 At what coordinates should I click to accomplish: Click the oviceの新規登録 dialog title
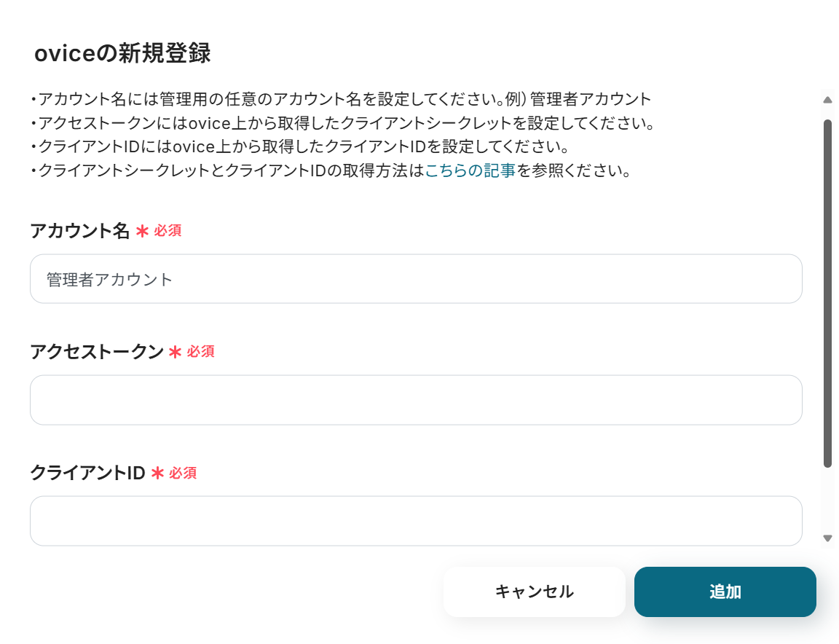121,52
